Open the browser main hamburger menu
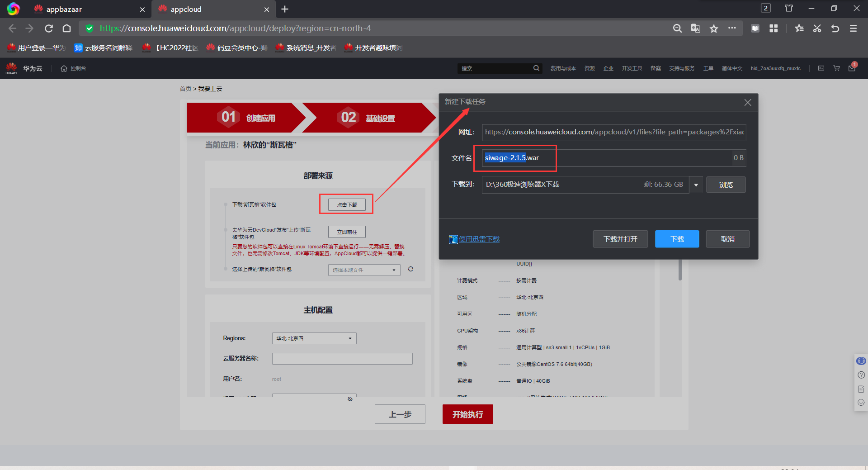This screenshot has width=868, height=470. point(853,28)
